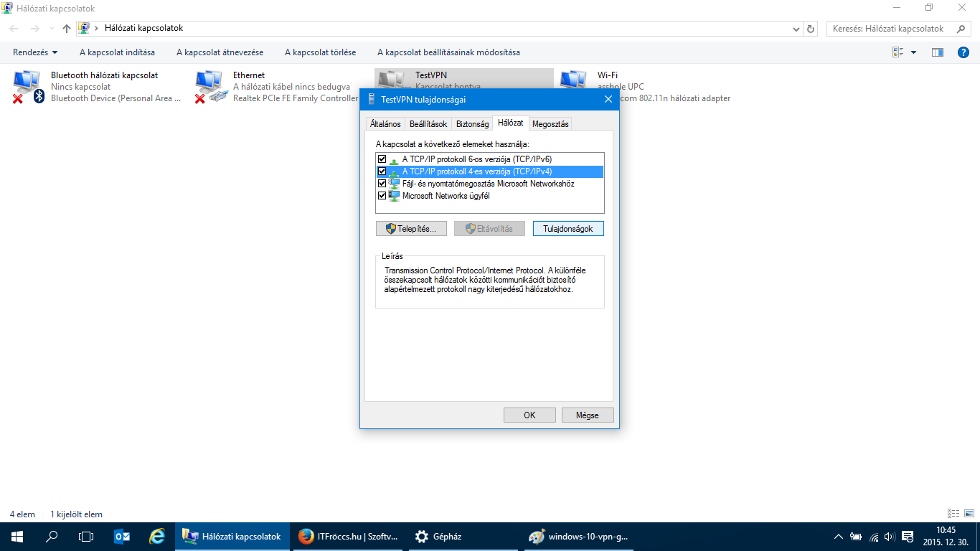Viewport: 980px width, 551px height.
Task: Refresh the address bar location
Action: [x=811, y=29]
